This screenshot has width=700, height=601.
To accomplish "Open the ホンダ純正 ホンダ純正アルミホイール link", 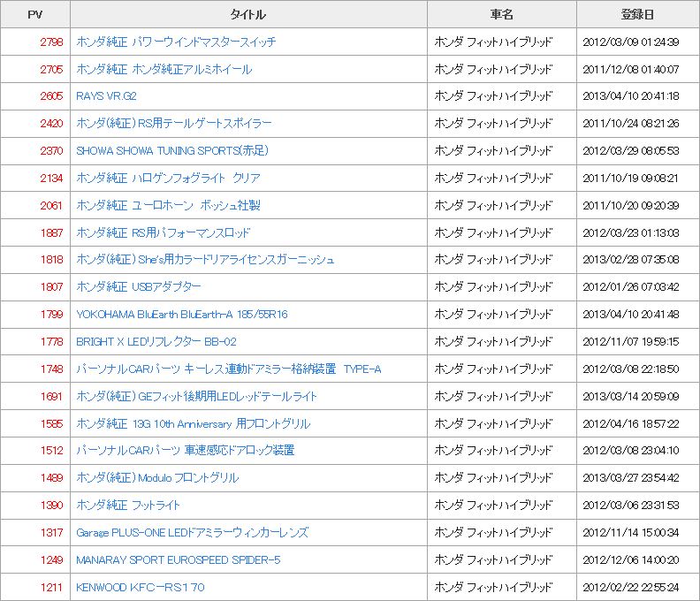I will 164,69.
